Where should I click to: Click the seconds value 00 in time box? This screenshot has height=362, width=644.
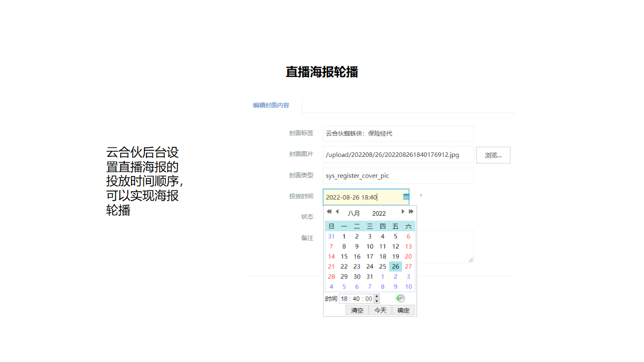click(369, 299)
